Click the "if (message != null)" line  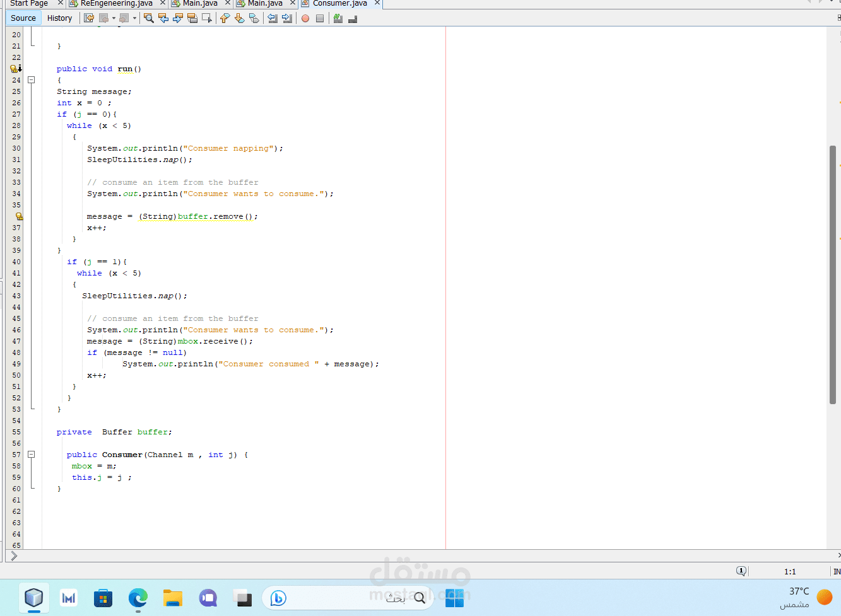pos(137,352)
